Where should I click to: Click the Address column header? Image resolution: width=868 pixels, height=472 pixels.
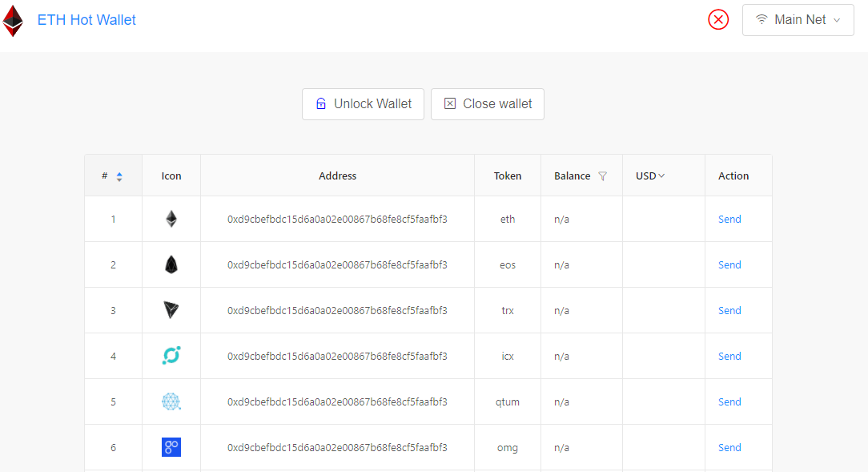[337, 175]
